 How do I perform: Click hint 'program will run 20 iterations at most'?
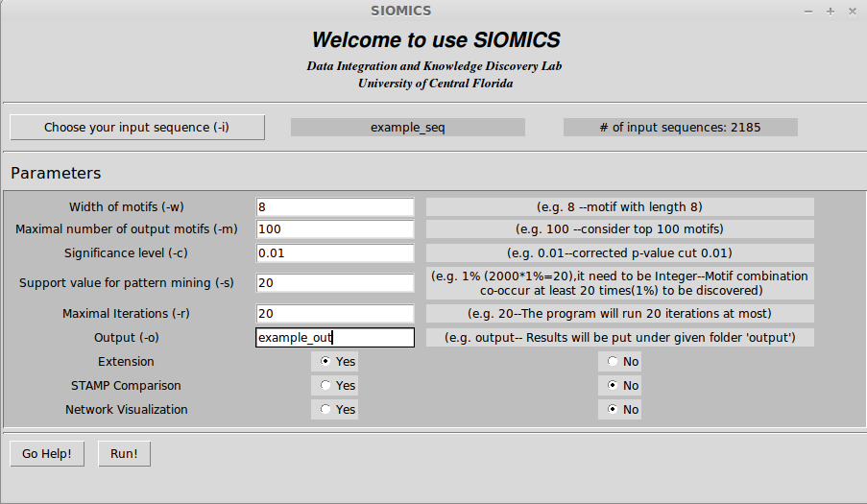[620, 314]
